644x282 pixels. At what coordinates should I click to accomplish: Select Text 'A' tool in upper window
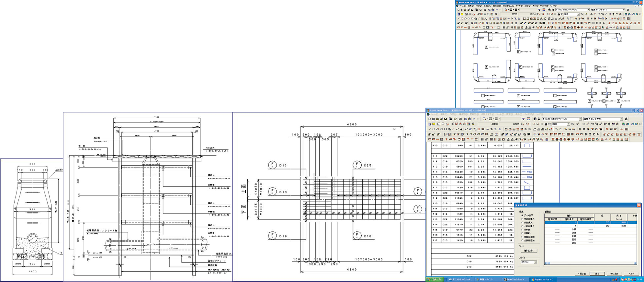coord(486,19)
